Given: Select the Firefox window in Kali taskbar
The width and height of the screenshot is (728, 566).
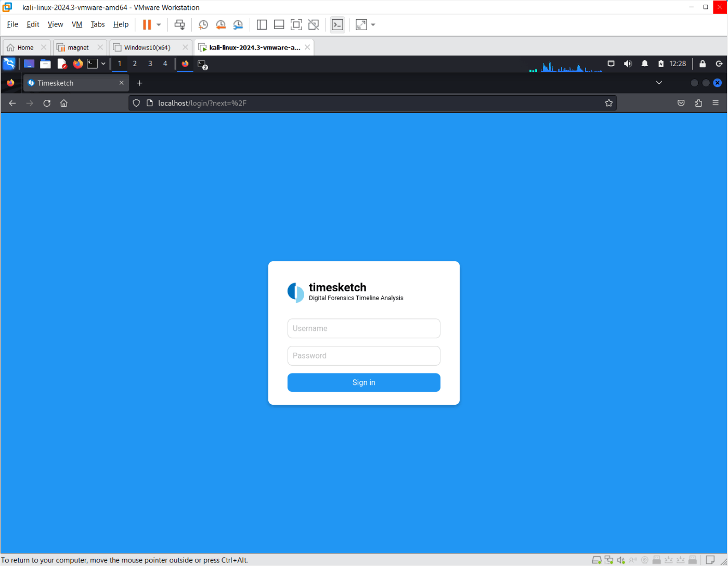Looking at the screenshot, I should (x=185, y=63).
